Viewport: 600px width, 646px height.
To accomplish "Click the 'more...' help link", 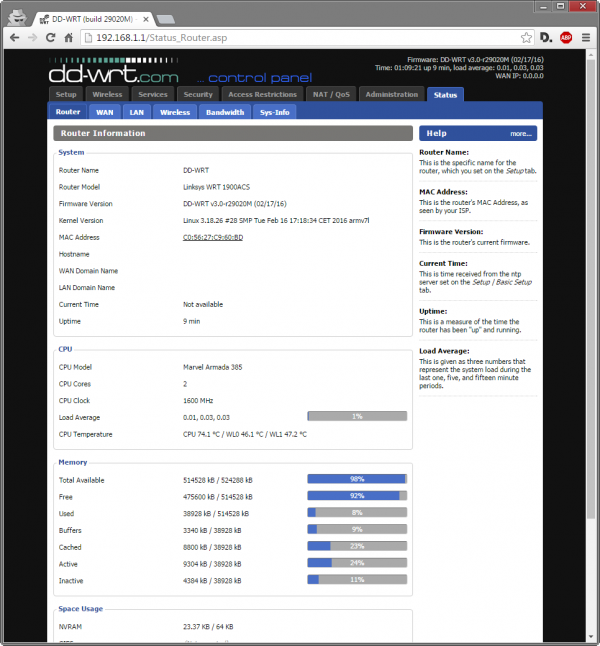I will [x=520, y=133].
